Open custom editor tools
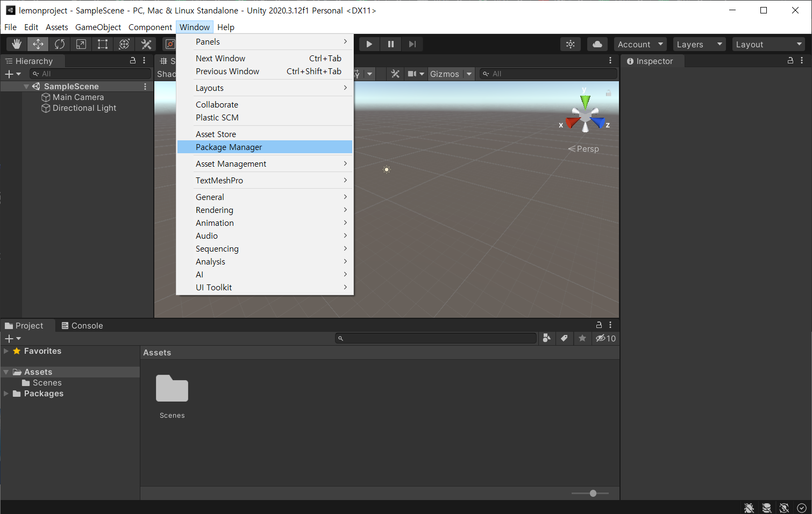 point(146,44)
